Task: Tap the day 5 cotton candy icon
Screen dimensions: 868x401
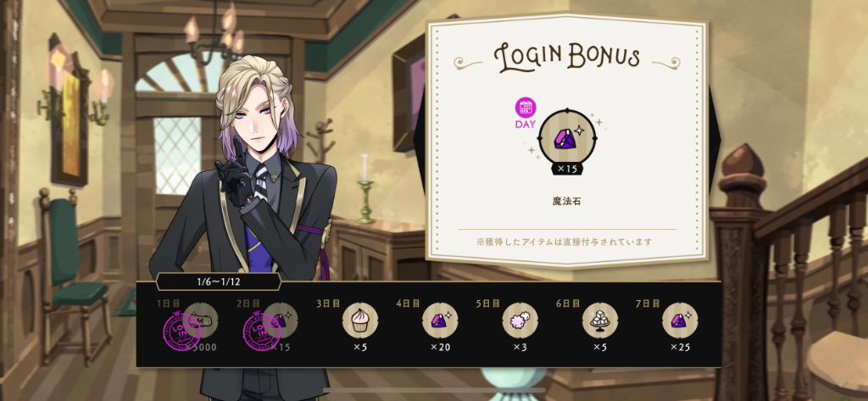Action: pyautogui.click(x=520, y=320)
